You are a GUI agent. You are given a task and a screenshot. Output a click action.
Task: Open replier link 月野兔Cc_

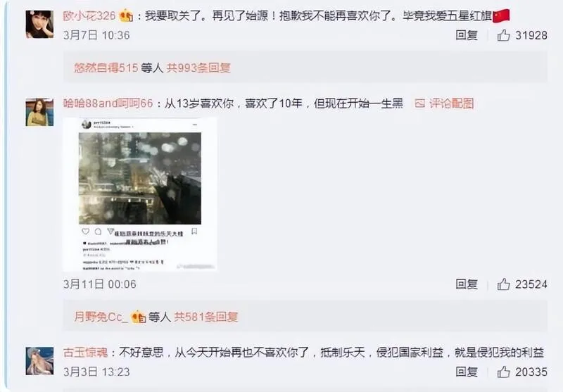tap(101, 317)
